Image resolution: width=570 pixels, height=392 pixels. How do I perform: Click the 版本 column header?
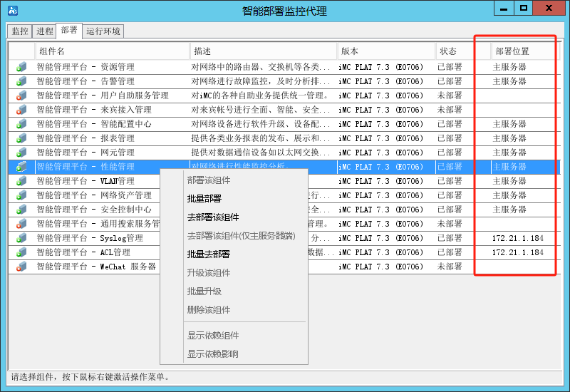[x=386, y=51]
